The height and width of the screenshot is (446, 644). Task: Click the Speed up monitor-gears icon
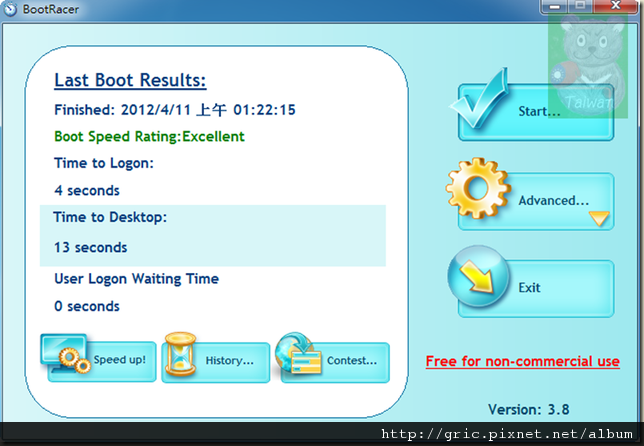[x=66, y=354]
